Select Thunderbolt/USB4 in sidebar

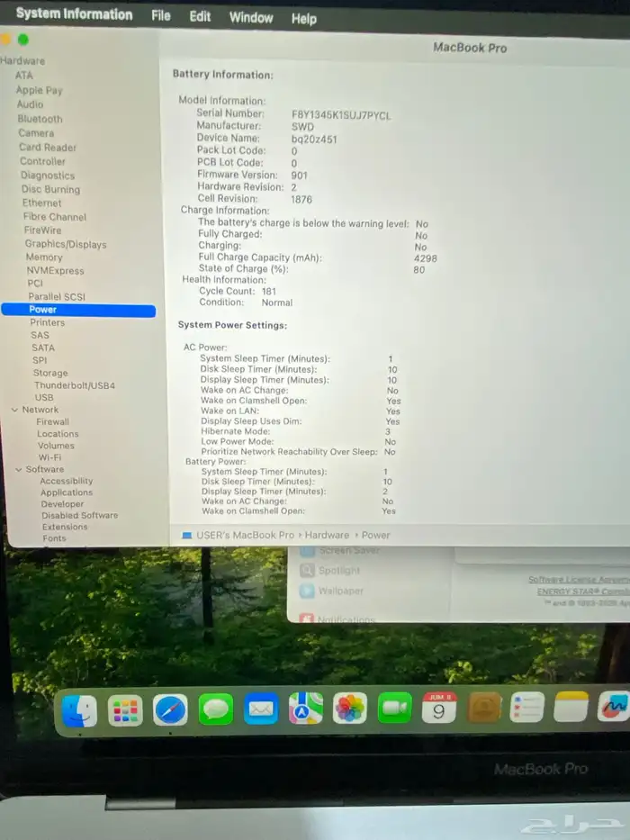75,385
